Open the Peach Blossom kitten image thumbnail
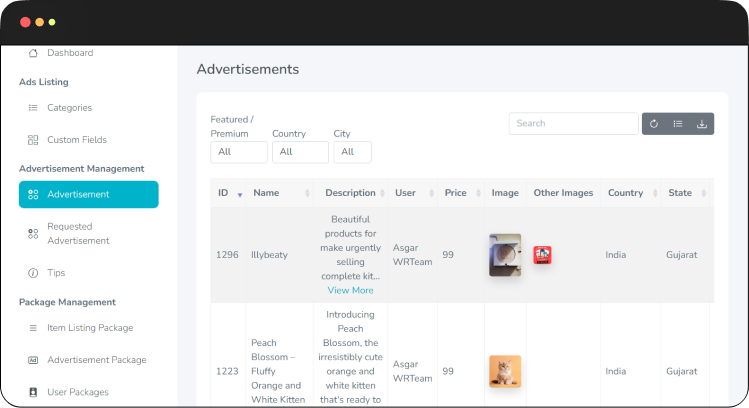Image resolution: width=749 pixels, height=408 pixels. [505, 371]
